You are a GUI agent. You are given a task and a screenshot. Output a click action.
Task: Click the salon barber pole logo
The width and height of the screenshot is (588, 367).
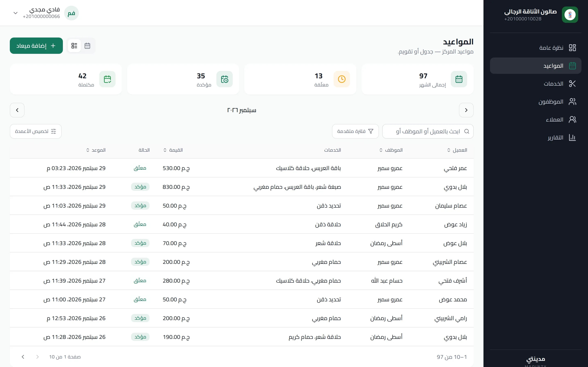[570, 15]
